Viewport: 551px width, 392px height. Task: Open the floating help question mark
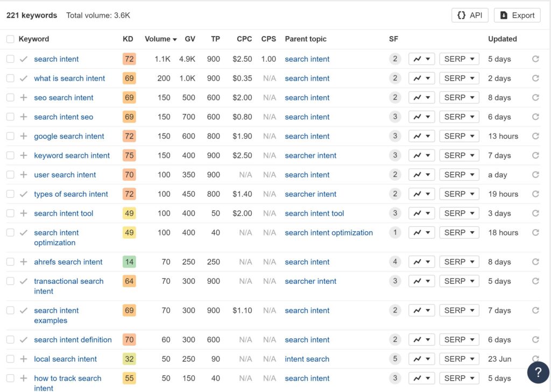click(538, 372)
